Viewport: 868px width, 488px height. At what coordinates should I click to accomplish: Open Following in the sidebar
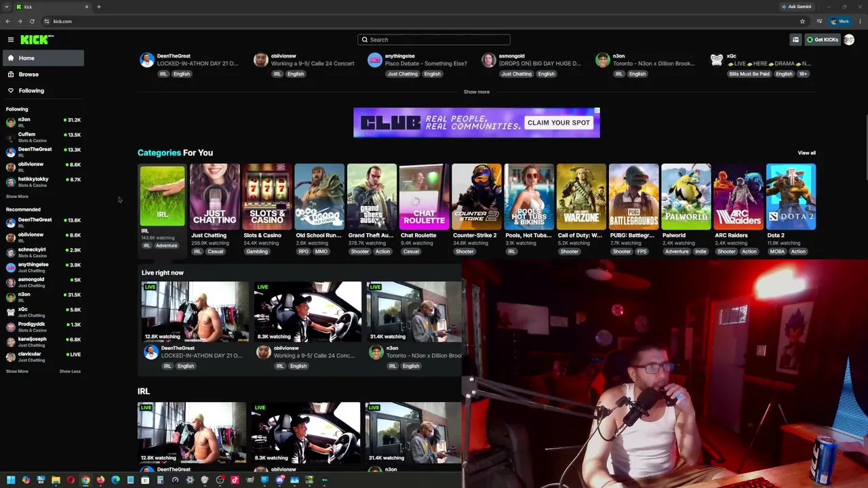[x=42, y=91]
